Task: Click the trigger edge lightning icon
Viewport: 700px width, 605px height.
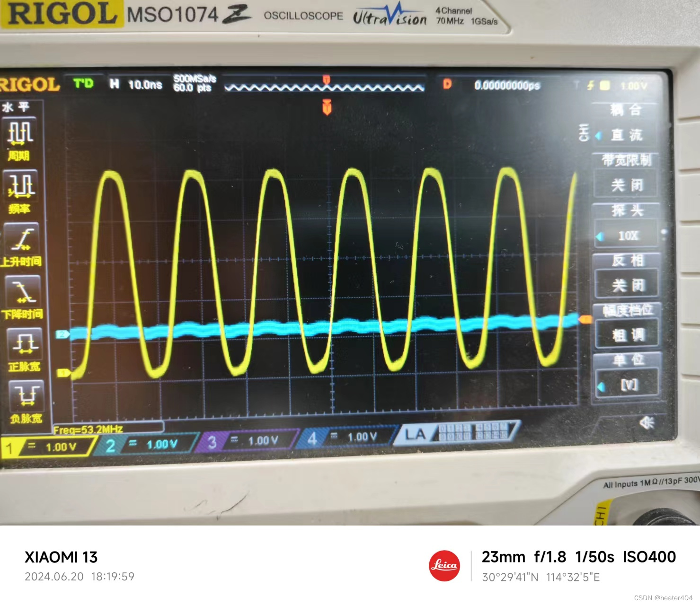Action: tap(590, 86)
